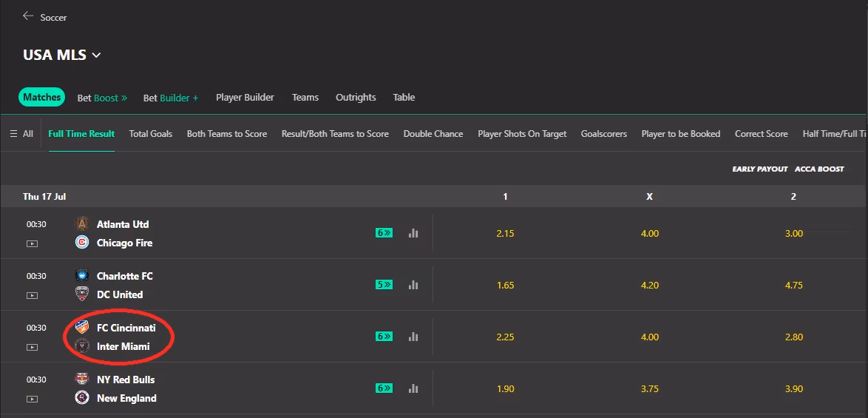Image resolution: width=868 pixels, height=418 pixels.
Task: Go back using the Soccer arrow
Action: tap(27, 16)
